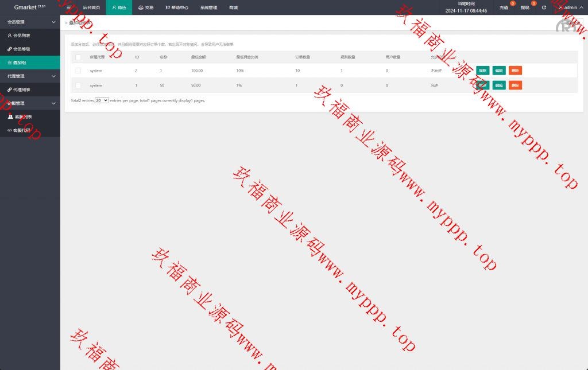The image size is (588, 370).
Task: Open 客服代码 in the sidebar
Action: coord(22,130)
